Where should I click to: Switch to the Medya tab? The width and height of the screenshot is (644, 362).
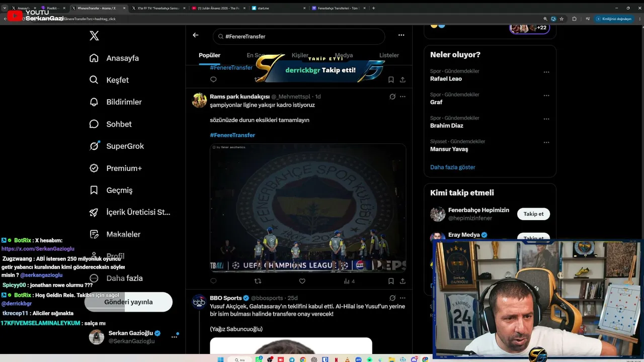344,55
